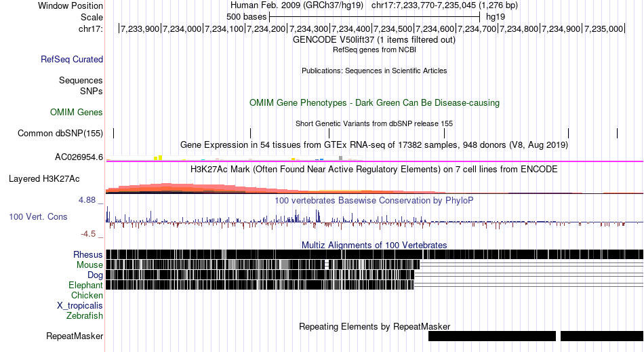644x352 pixels.
Task: Click the chr17:7,233,770-7,235,045 position text
Action: pos(445,5)
